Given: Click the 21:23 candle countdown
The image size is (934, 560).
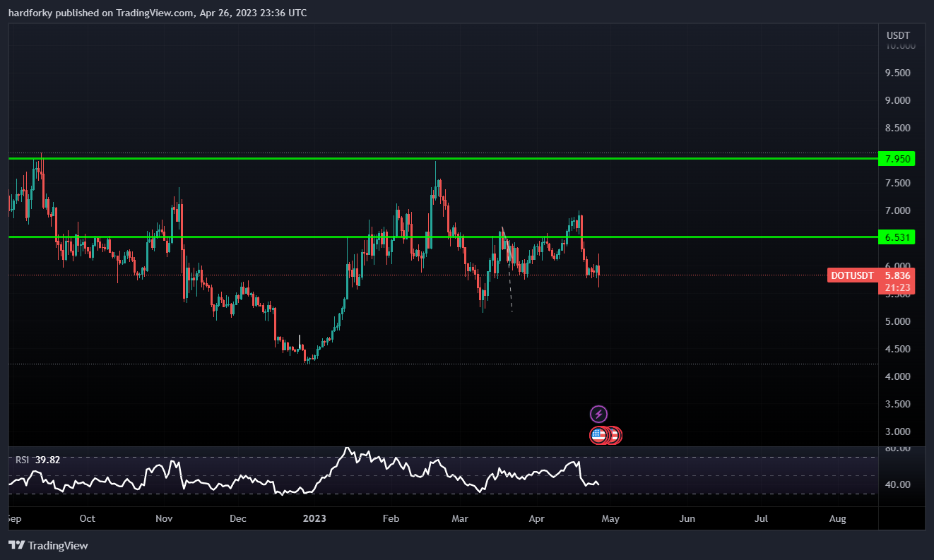Looking at the screenshot, I should pyautogui.click(x=897, y=288).
